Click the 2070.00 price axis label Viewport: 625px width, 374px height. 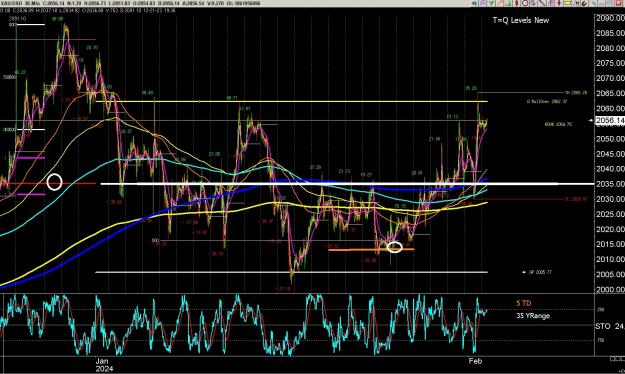pyautogui.click(x=610, y=78)
